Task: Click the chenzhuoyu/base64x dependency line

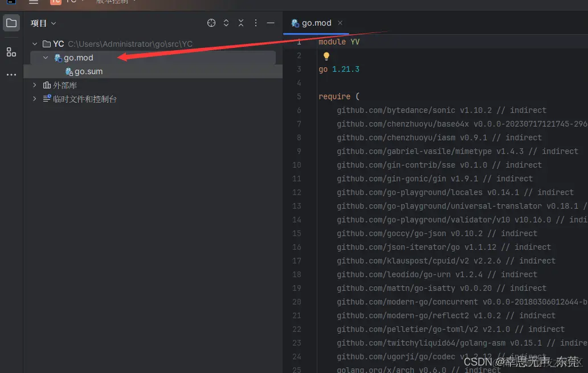Action: tap(462, 124)
